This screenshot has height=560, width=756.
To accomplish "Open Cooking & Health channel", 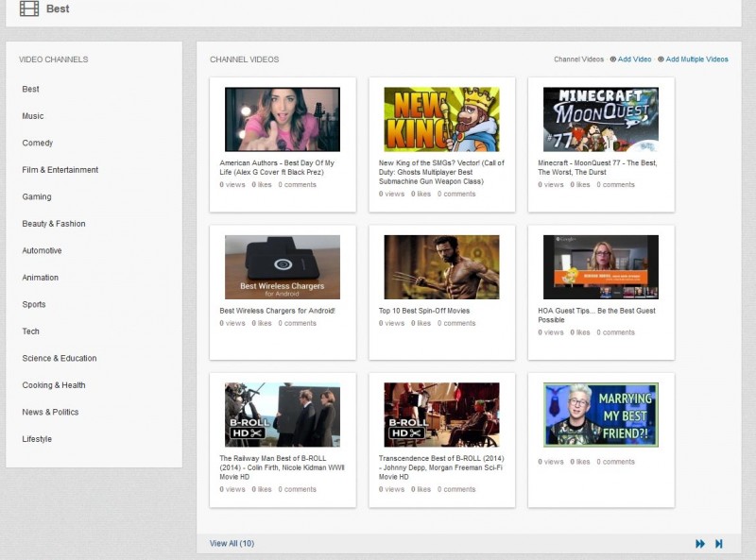I will (54, 385).
